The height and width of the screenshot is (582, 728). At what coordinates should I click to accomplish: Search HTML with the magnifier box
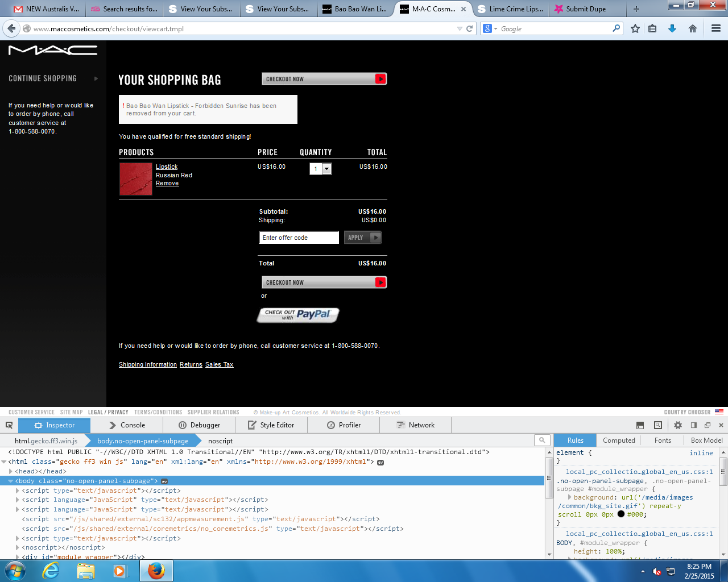(542, 440)
